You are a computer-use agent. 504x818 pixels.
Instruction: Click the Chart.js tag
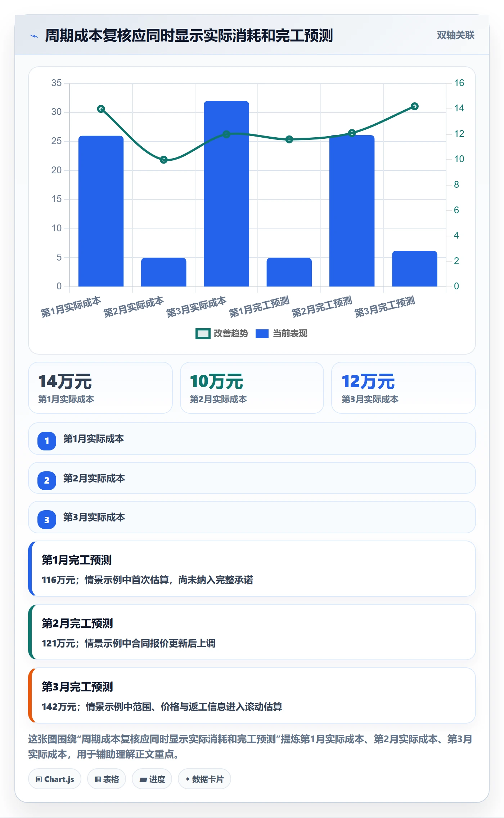click(x=55, y=779)
